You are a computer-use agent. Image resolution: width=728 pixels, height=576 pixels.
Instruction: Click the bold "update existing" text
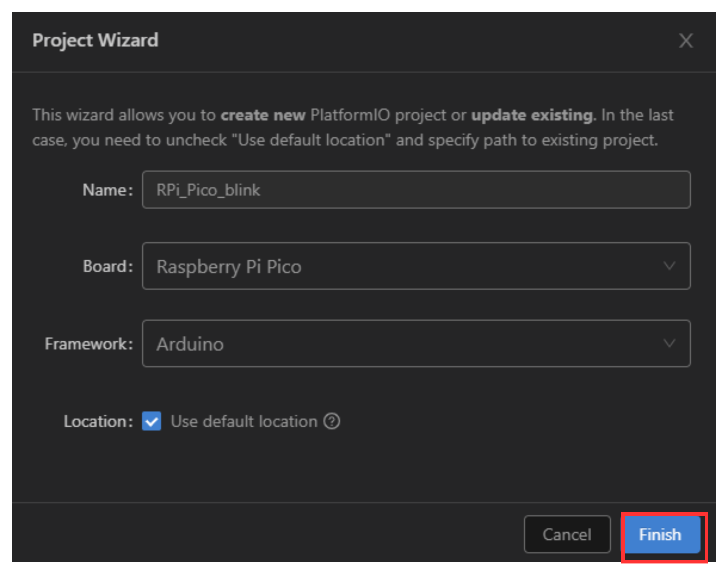[532, 115]
